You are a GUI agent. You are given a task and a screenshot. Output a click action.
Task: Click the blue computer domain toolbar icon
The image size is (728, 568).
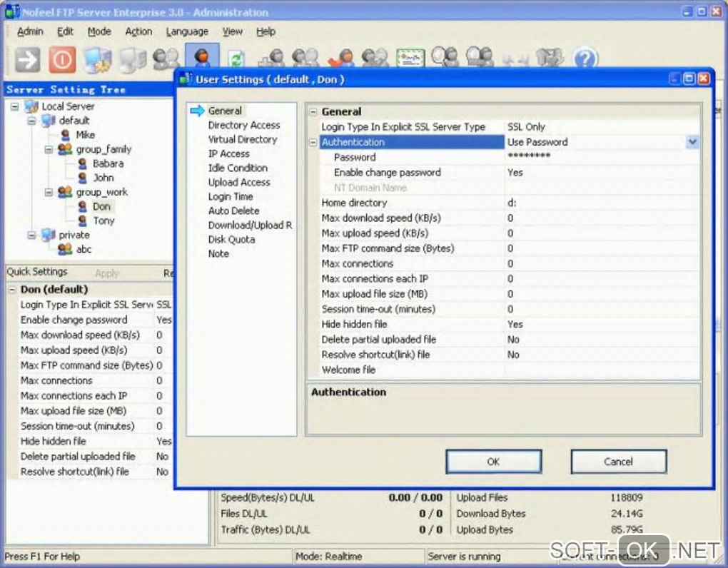click(x=98, y=60)
